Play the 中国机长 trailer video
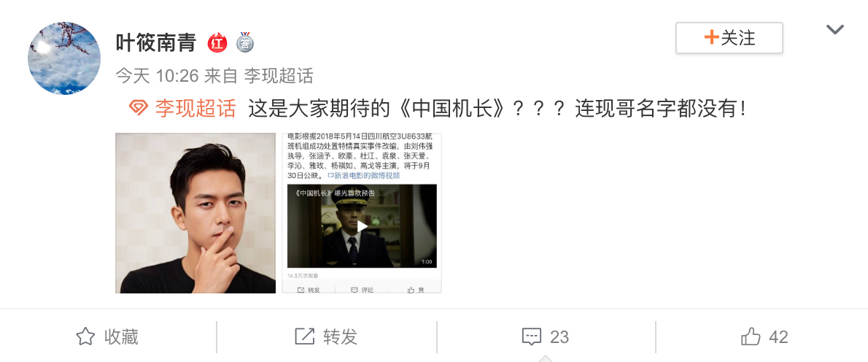Screen dimensions: 868x362 (362, 226)
